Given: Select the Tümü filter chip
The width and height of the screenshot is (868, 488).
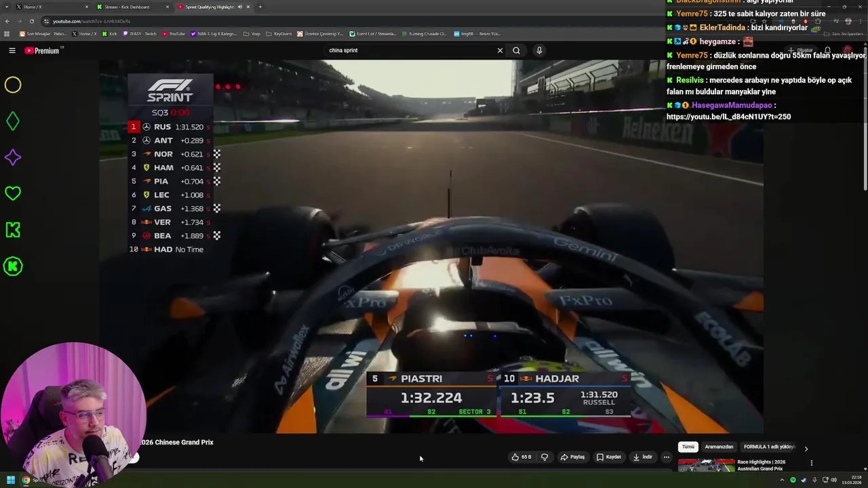Looking at the screenshot, I should click(x=688, y=447).
